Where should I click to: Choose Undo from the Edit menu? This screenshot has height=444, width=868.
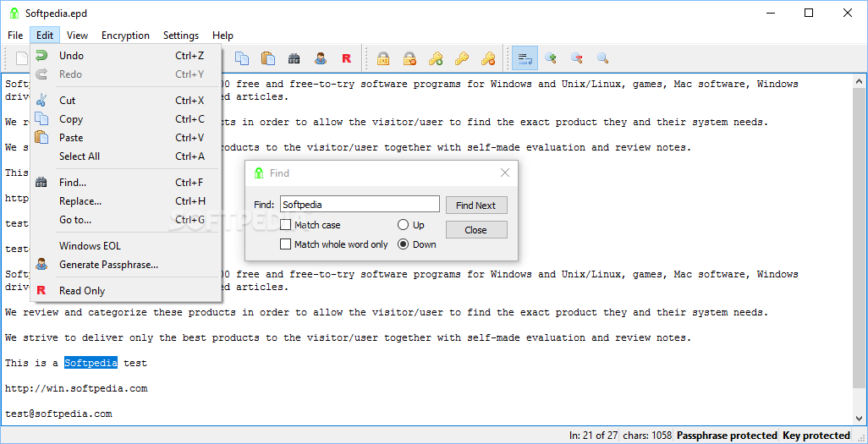click(x=126, y=55)
